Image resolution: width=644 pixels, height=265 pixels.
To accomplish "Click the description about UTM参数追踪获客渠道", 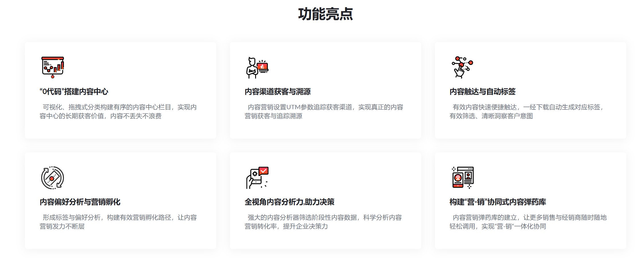I will tap(324, 111).
